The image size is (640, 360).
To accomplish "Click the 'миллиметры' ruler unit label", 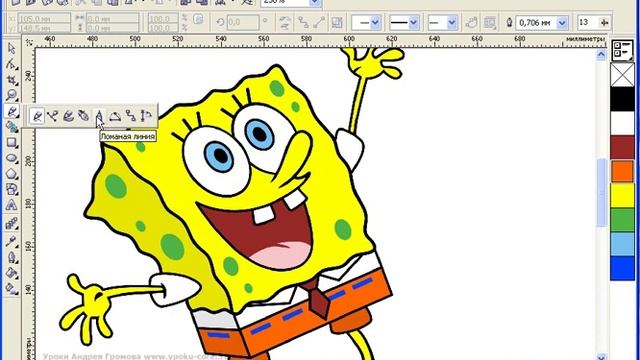I will (585, 39).
